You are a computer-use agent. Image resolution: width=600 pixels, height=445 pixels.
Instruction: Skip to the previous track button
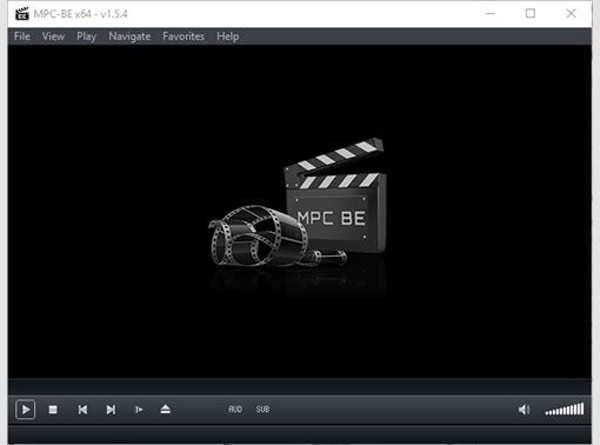point(83,410)
